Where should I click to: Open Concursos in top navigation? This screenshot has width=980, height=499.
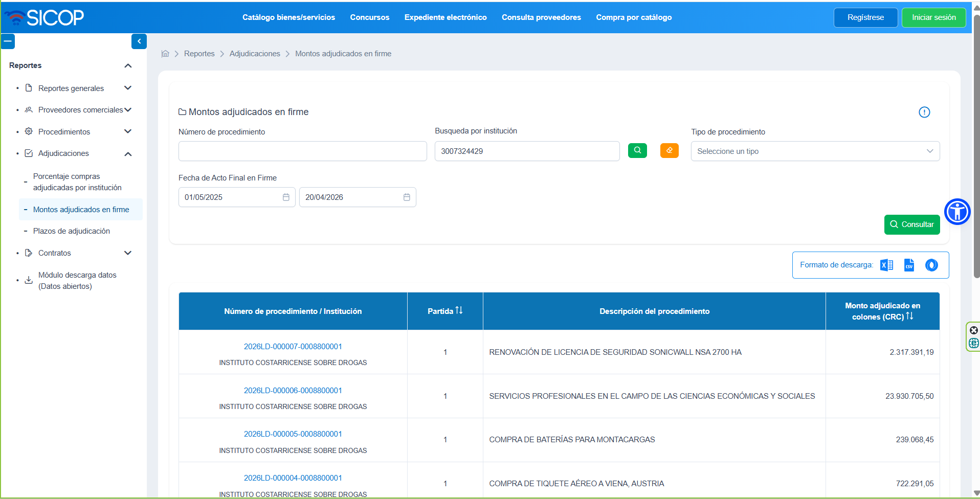tap(369, 17)
